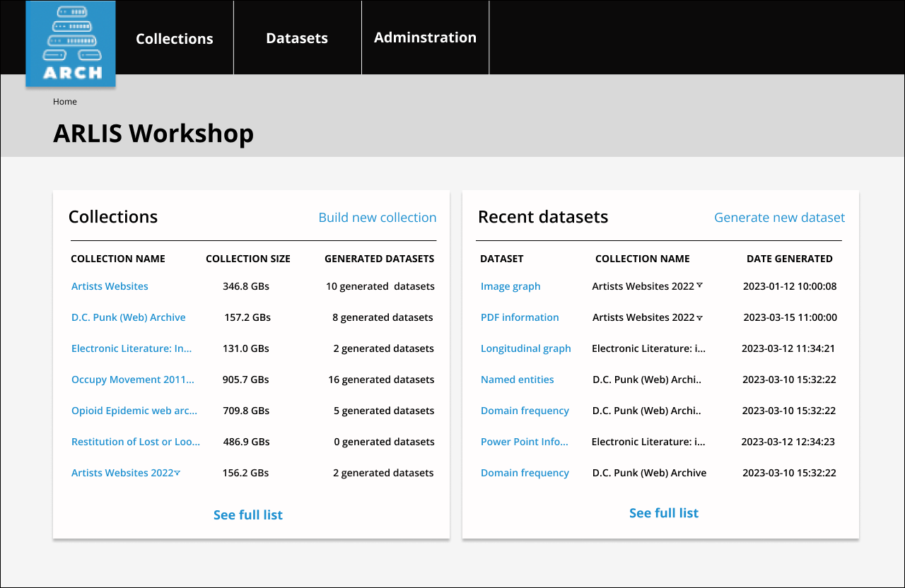Image resolution: width=905 pixels, height=588 pixels.
Task: Click 0 generated datasets cell
Action: tap(385, 442)
